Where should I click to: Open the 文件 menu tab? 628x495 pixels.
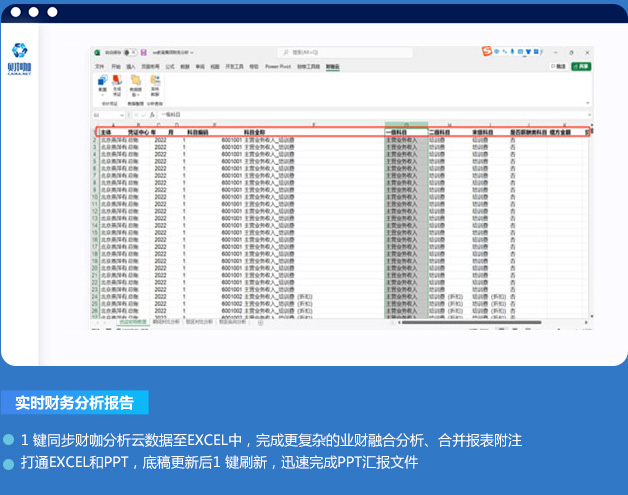click(100, 66)
